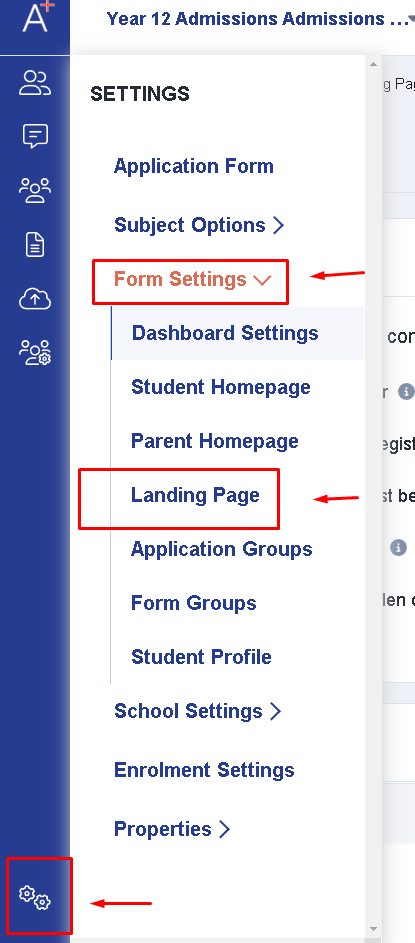Select Dashboard Settings menu item
Image resolution: width=415 pixels, height=943 pixels.
[225, 333]
